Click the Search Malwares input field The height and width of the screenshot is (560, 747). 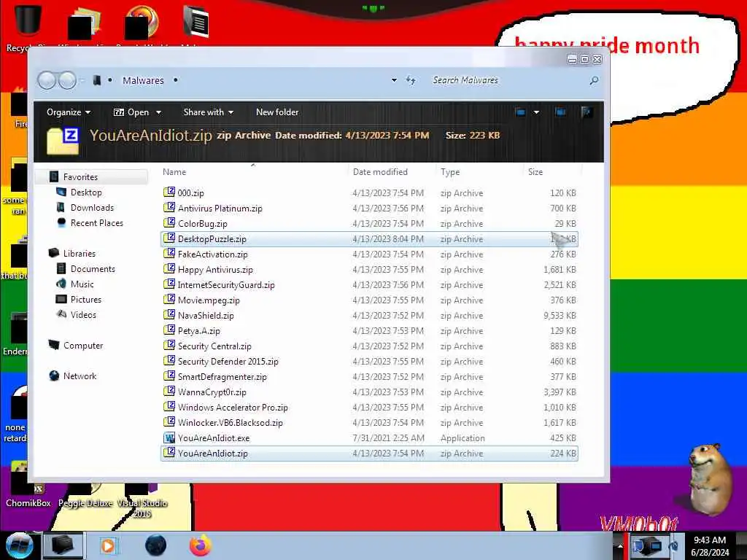pos(508,80)
